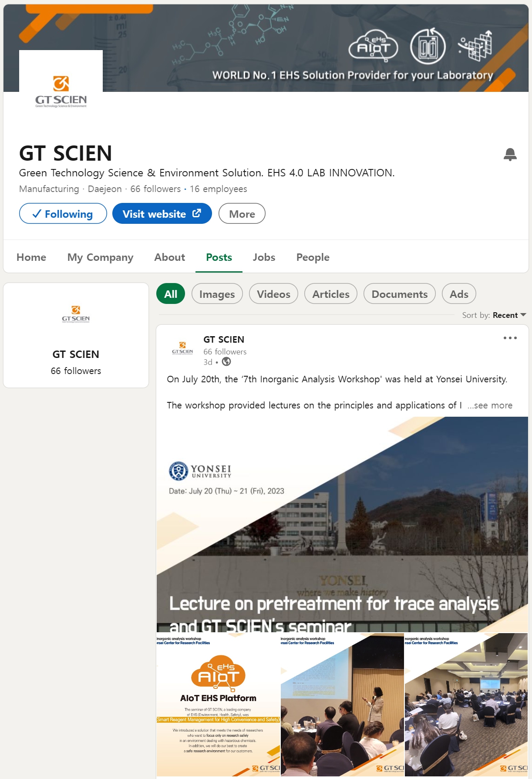This screenshot has height=779, width=532.
Task: Select the Videos filter chip
Action: tap(273, 294)
